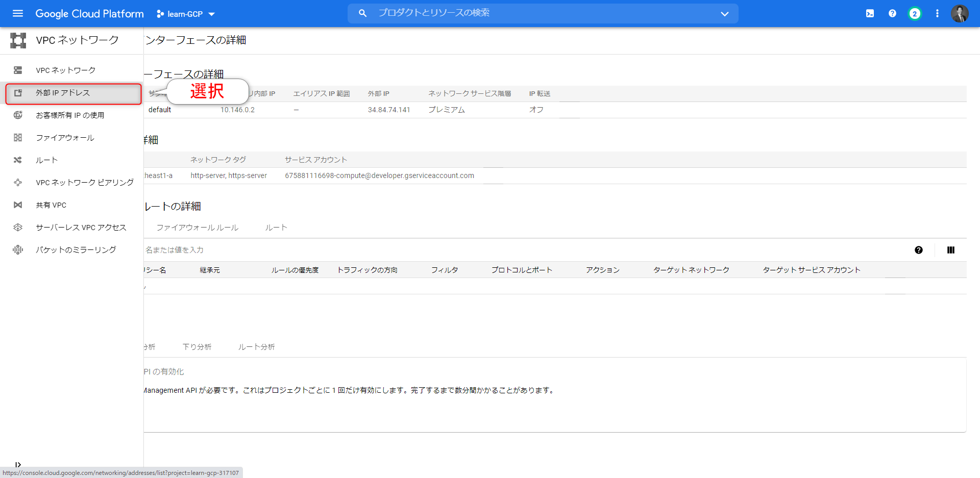
Task: Click the VPC ネットワーク product header icon
Action: [x=18, y=40]
